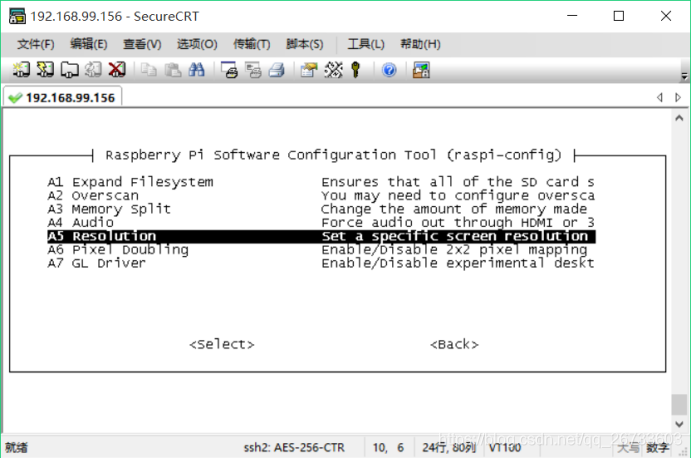Open the 选项(O) menu
The height and width of the screenshot is (458, 692).
(x=197, y=44)
